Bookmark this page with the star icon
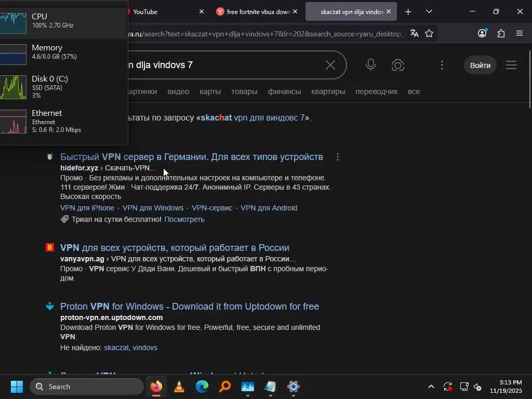 429,33
